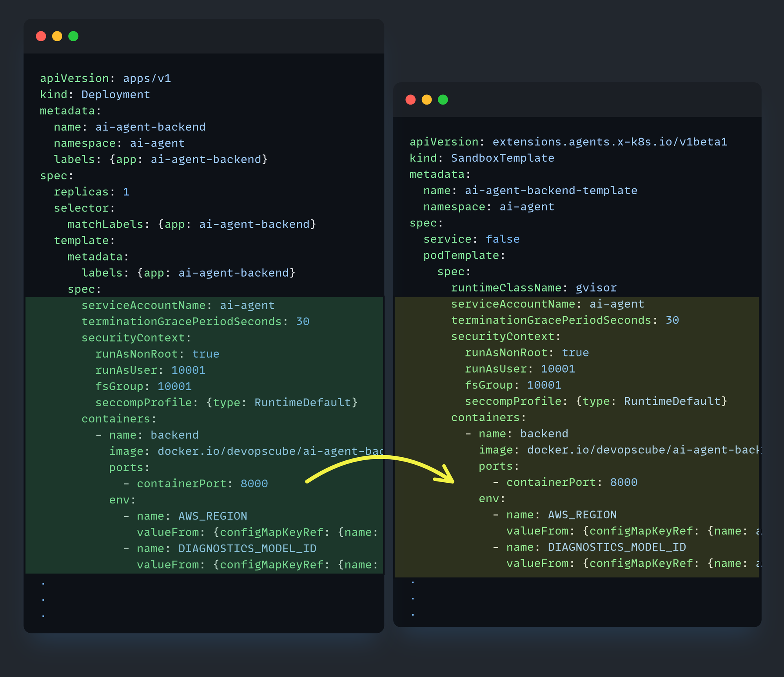This screenshot has height=677, width=784.
Task: Click the 'selector:' line
Action: point(84,208)
